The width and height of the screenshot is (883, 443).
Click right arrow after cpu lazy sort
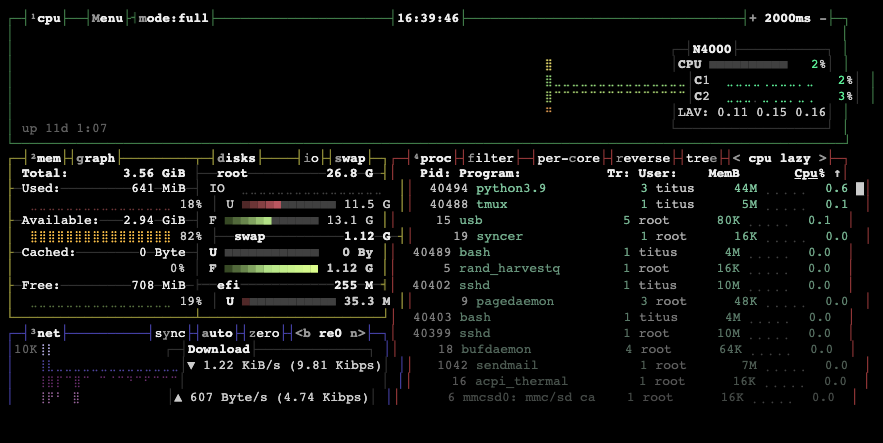(822, 158)
